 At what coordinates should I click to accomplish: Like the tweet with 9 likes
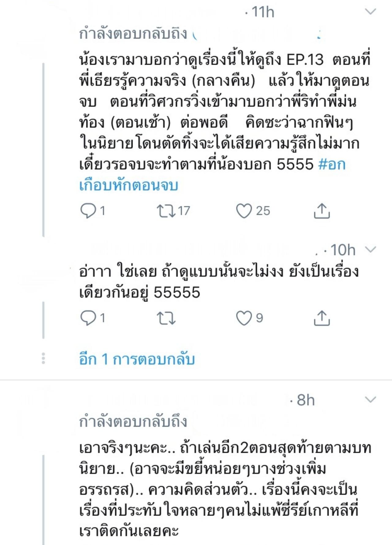244,318
